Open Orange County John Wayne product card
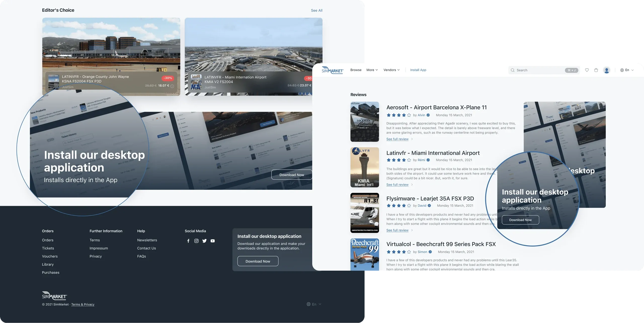The height and width of the screenshot is (323, 644). pyautogui.click(x=111, y=57)
